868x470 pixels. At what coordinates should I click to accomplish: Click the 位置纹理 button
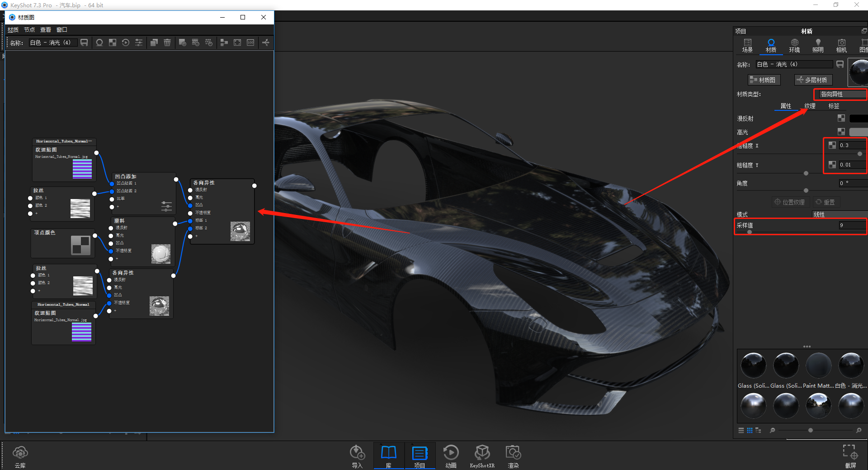click(x=790, y=202)
